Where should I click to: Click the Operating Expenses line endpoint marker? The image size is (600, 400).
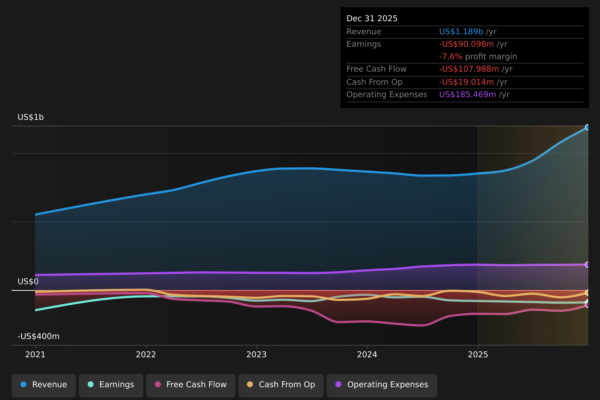pyautogui.click(x=588, y=265)
